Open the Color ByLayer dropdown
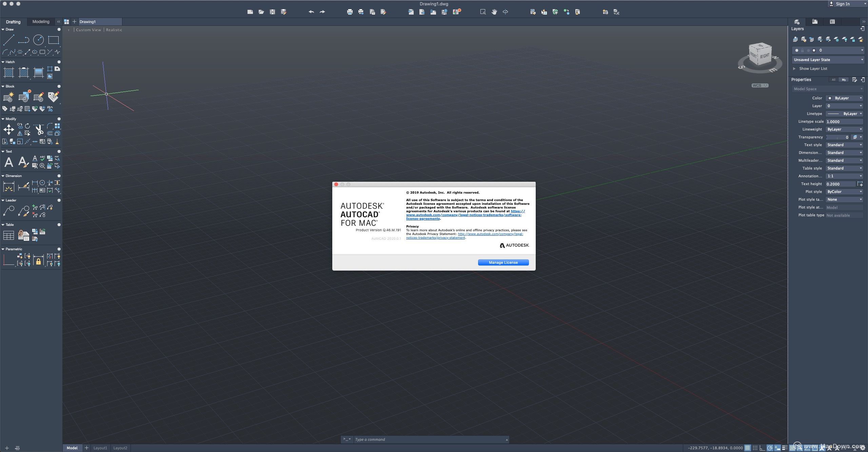This screenshot has height=452, width=868. pos(844,98)
